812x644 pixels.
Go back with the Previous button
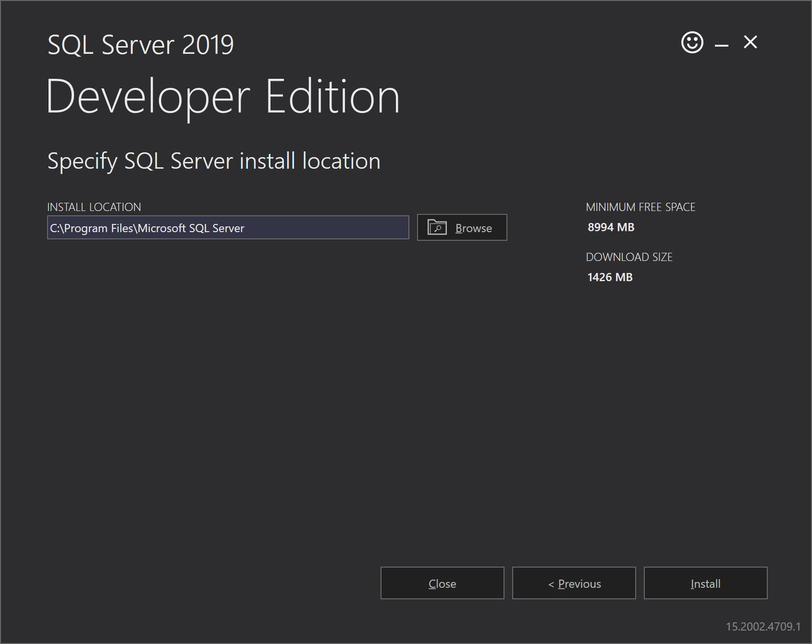(x=574, y=583)
